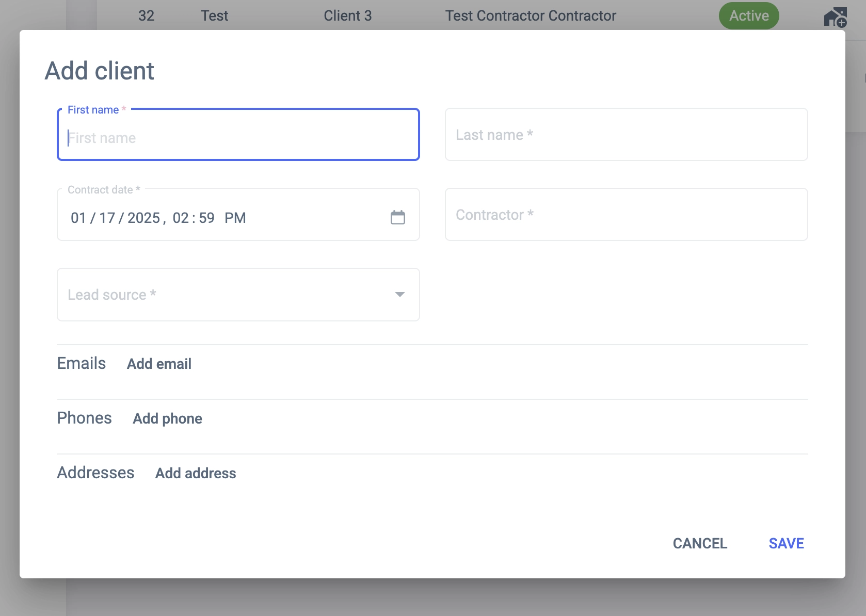Save the new client

click(786, 543)
